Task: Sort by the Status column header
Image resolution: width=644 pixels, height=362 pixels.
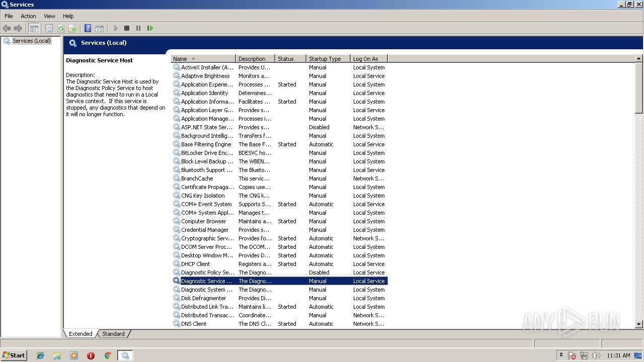Action: (290, 59)
